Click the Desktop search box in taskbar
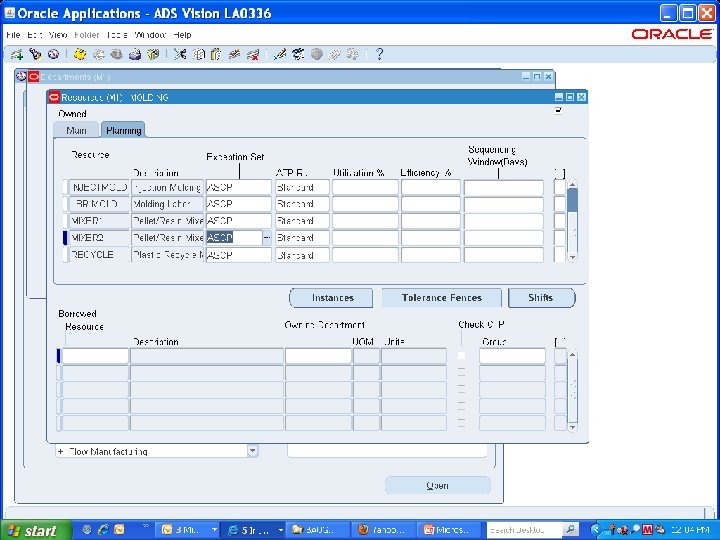Viewport: 720px width, 540px height. (524, 530)
